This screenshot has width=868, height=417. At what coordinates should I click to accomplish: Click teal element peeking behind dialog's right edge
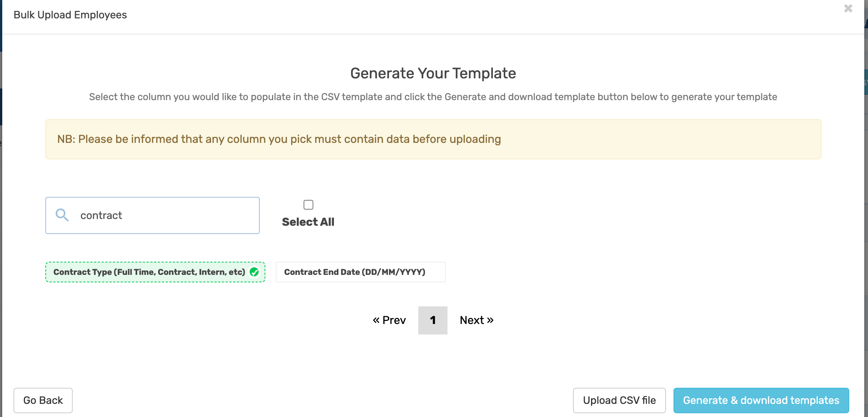(866, 82)
